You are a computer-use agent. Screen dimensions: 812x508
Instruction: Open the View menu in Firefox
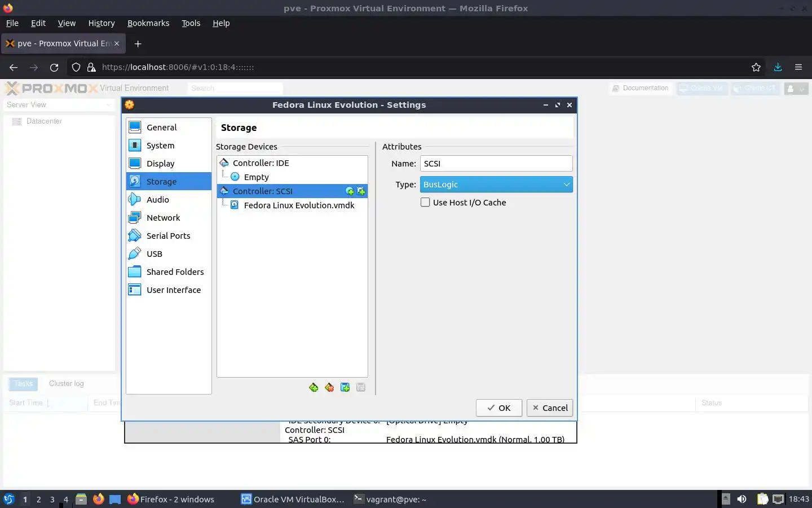pos(67,23)
